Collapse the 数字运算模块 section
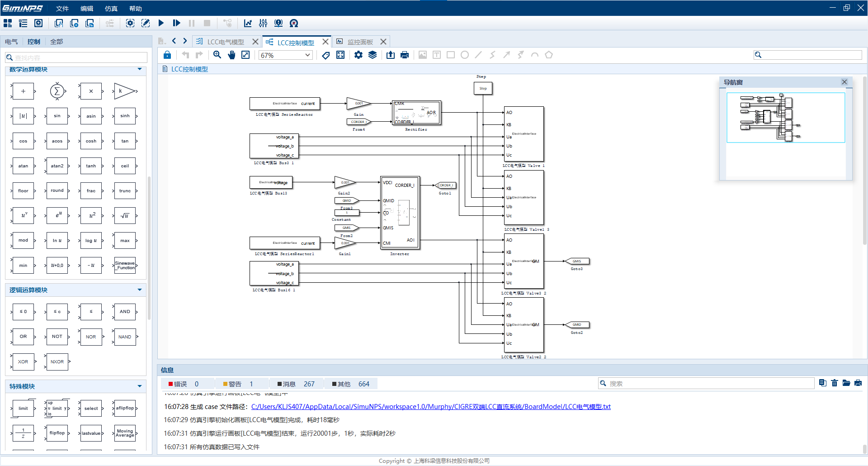 [x=140, y=69]
